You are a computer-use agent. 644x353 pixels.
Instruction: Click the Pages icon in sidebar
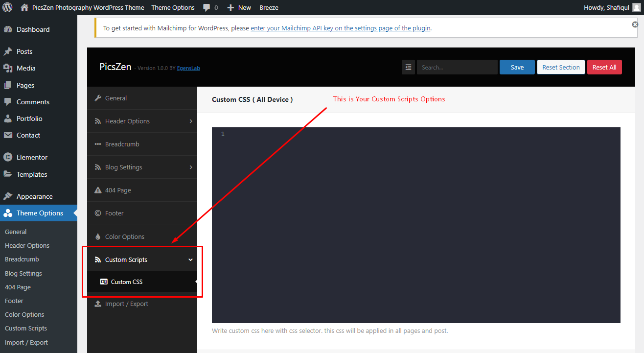[x=8, y=85]
